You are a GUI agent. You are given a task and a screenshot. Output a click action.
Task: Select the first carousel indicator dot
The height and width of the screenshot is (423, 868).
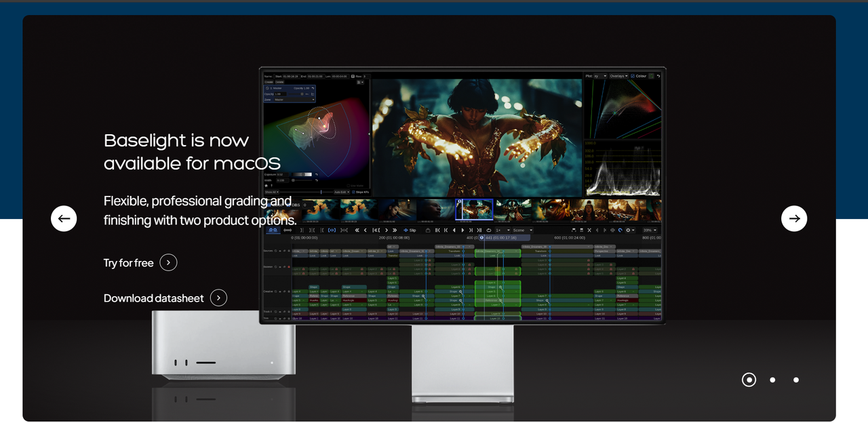tap(749, 380)
